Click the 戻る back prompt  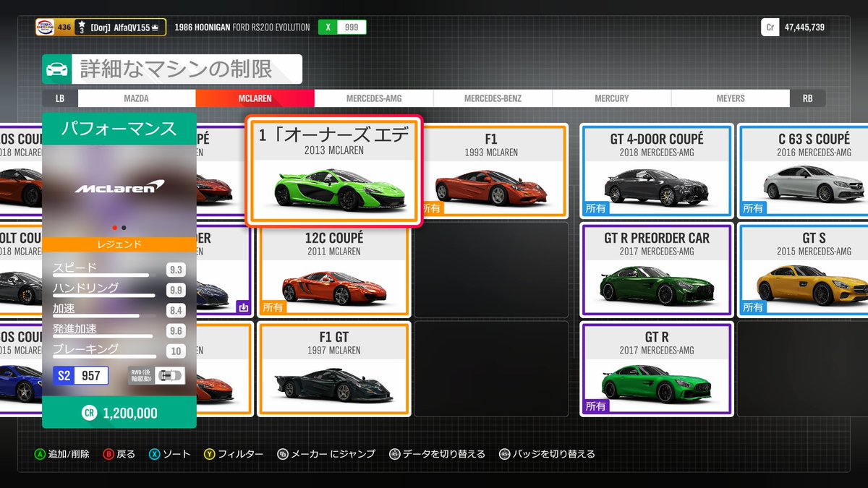pos(126,454)
